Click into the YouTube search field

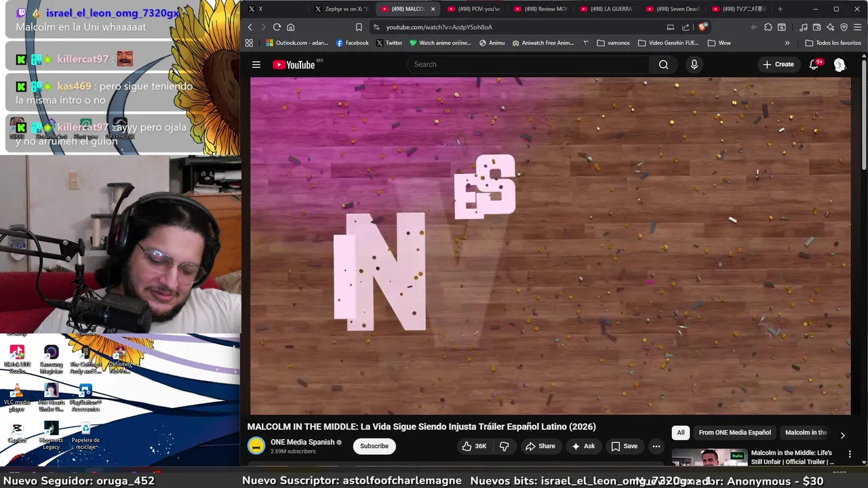pyautogui.click(x=528, y=64)
